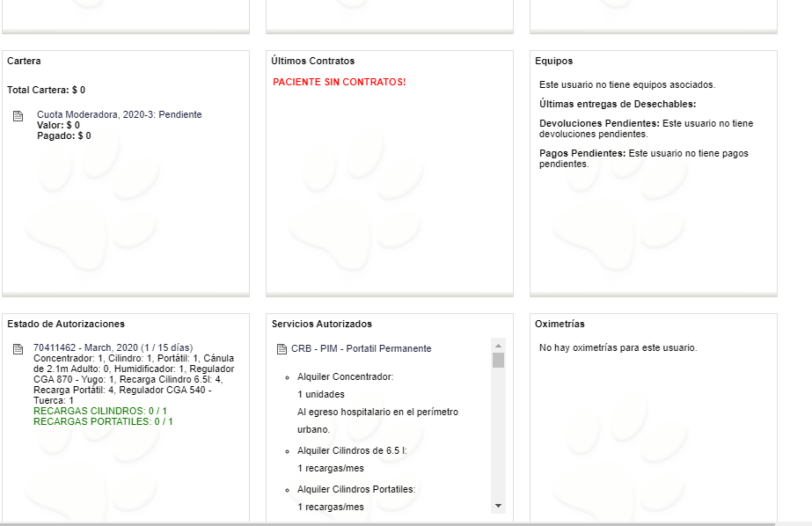This screenshot has width=812, height=526.
Task: Click the Cartera panel title
Action: (x=24, y=61)
